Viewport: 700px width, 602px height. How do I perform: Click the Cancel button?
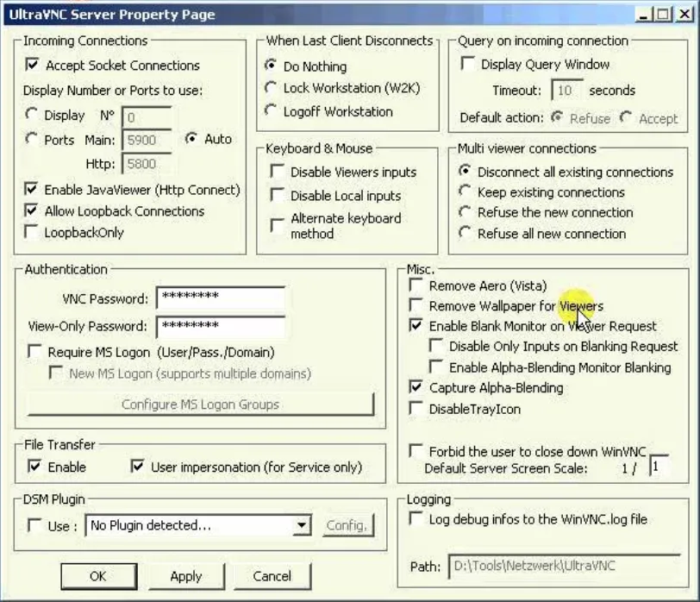click(x=272, y=576)
